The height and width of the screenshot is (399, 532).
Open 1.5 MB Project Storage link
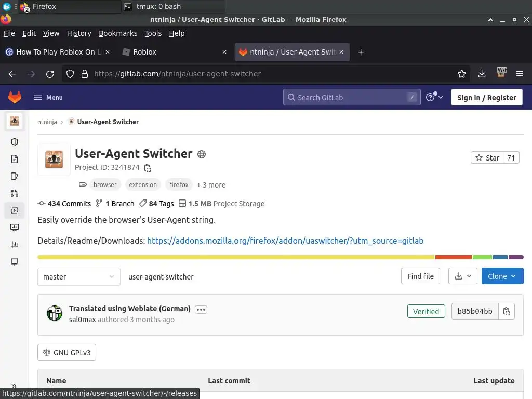click(x=221, y=204)
